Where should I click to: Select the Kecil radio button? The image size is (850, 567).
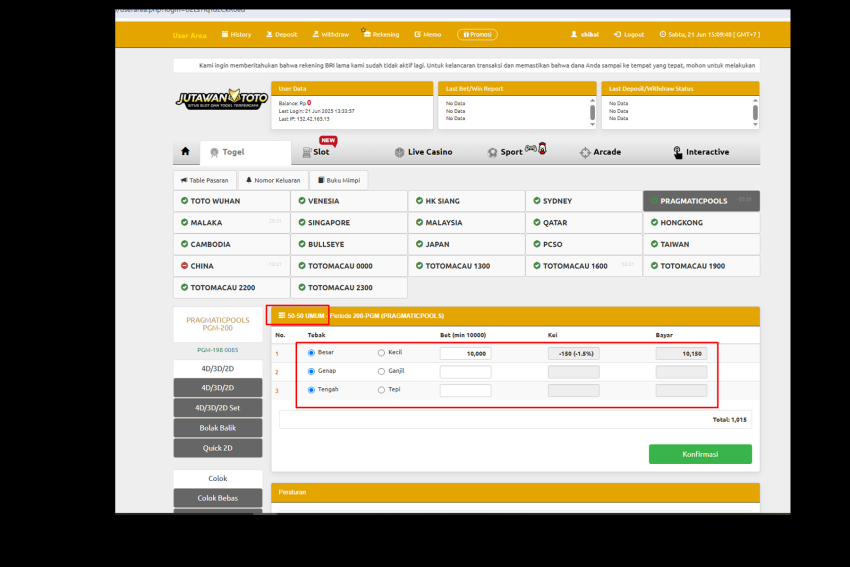pyautogui.click(x=381, y=353)
